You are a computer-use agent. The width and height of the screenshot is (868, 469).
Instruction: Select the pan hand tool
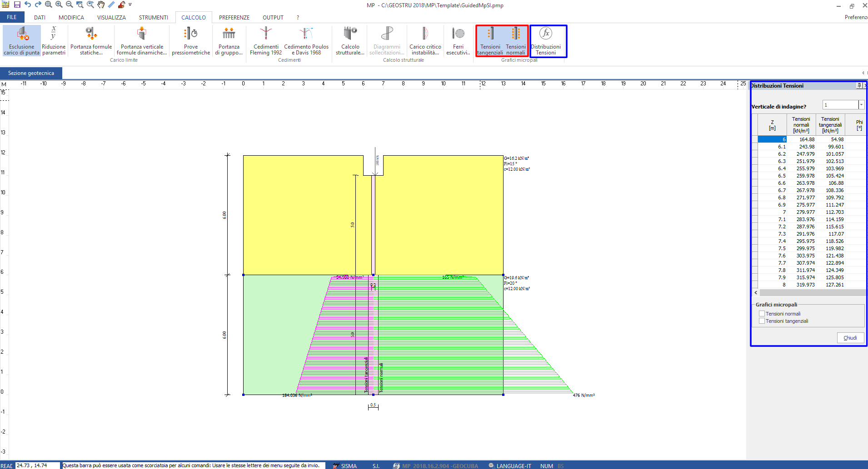[x=101, y=5]
